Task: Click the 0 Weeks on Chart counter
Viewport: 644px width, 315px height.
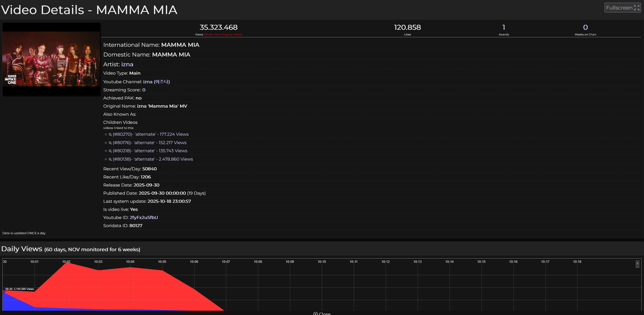Action: [x=585, y=28]
